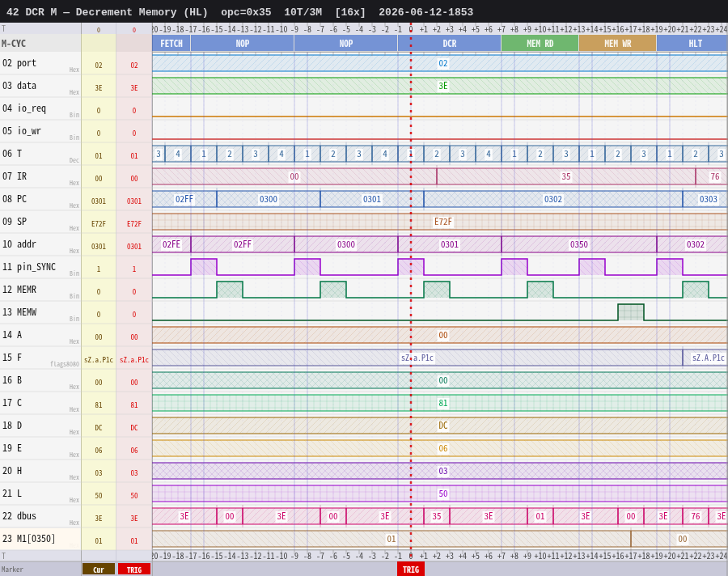Select the MEM WR cycle block
Screen dimensions: 728x576
click(x=617, y=44)
